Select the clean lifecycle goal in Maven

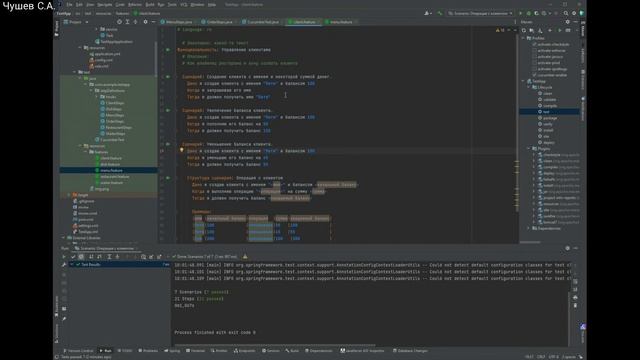[x=547, y=93]
